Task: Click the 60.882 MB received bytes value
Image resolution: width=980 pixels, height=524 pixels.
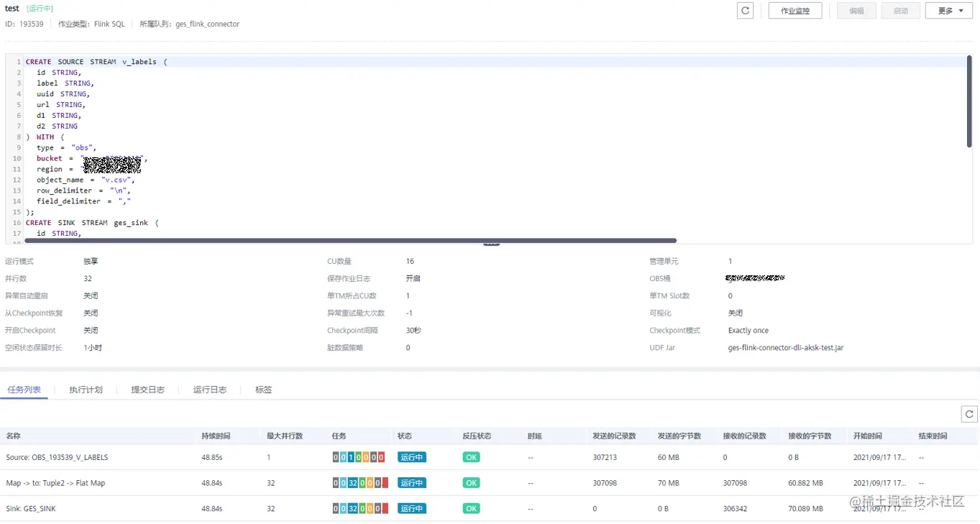Action: (x=806, y=483)
